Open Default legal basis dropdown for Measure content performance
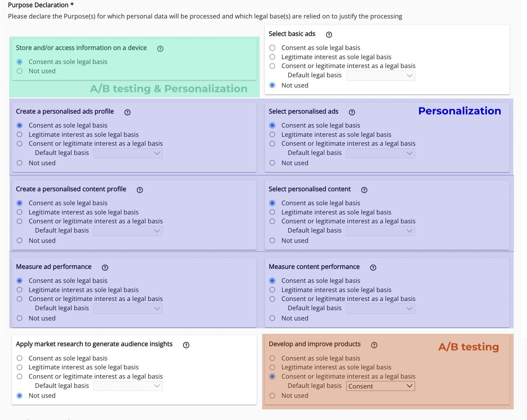The width and height of the screenshot is (527, 420). pos(381,309)
